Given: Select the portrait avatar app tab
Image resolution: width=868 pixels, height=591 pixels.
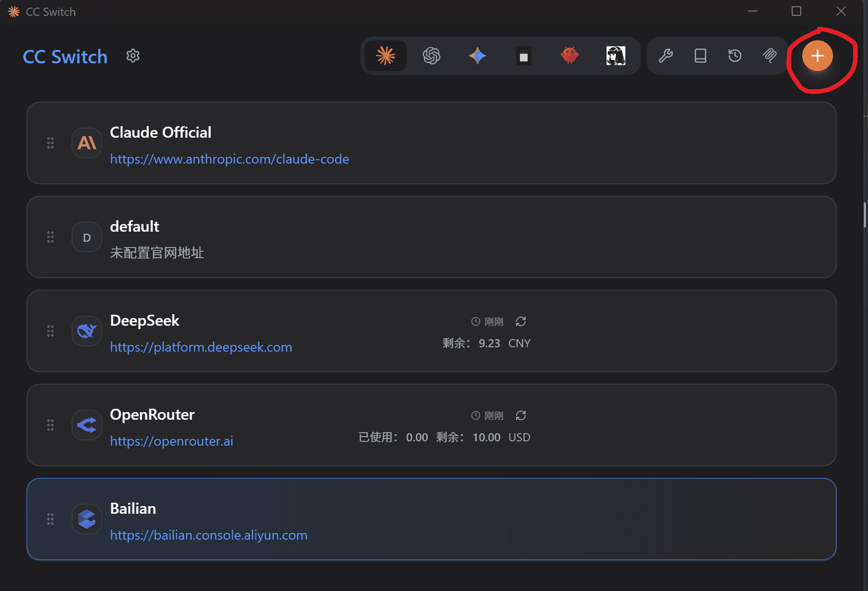Looking at the screenshot, I should click(616, 56).
